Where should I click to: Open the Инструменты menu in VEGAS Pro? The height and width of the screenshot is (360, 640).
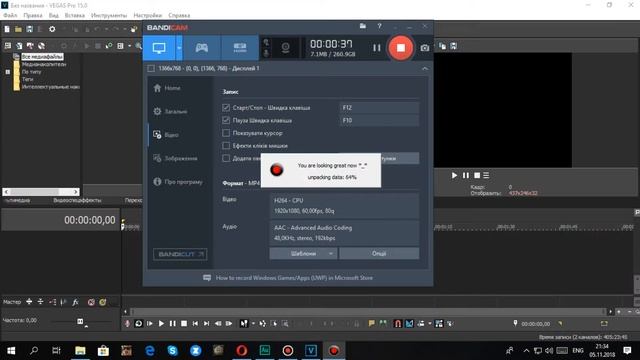pos(109,15)
